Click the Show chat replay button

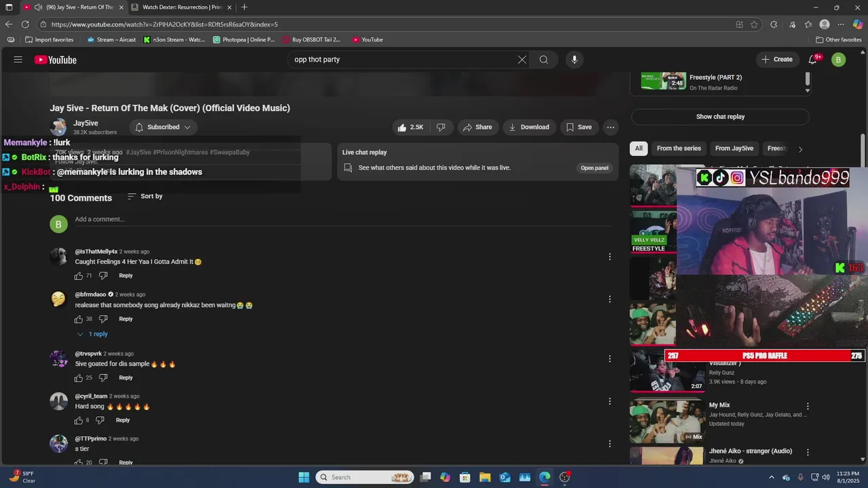(720, 117)
